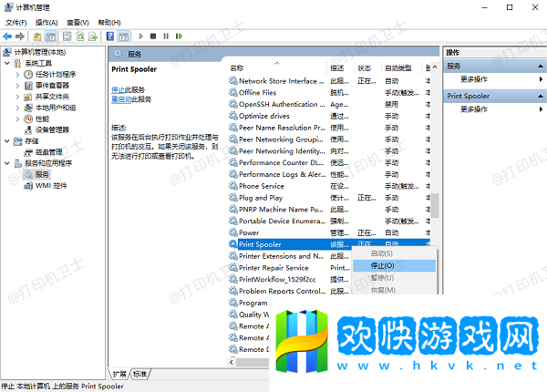Open 磁盘管理 in the tree
The image size is (547, 392).
coord(49,152)
